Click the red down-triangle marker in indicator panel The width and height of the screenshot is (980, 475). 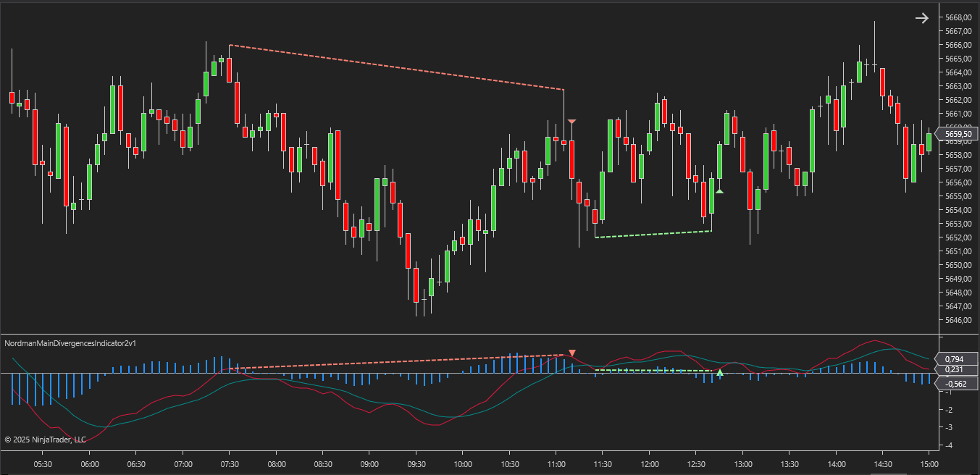click(572, 353)
